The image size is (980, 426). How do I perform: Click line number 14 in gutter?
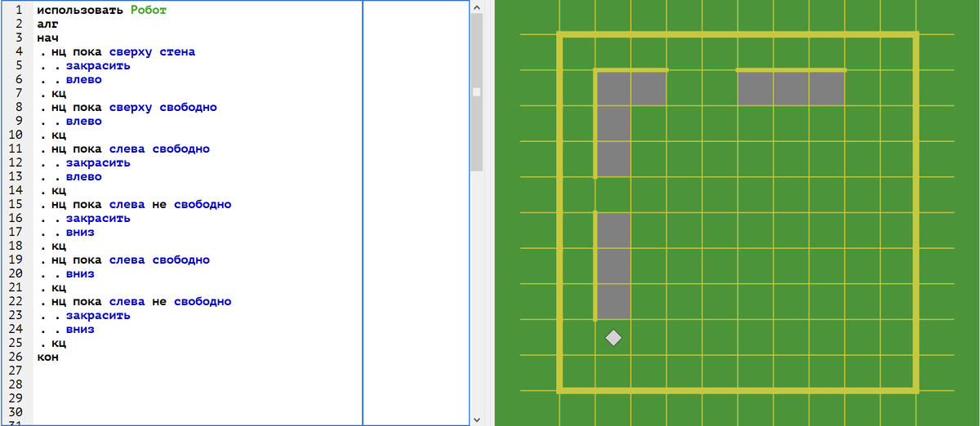tap(16, 190)
